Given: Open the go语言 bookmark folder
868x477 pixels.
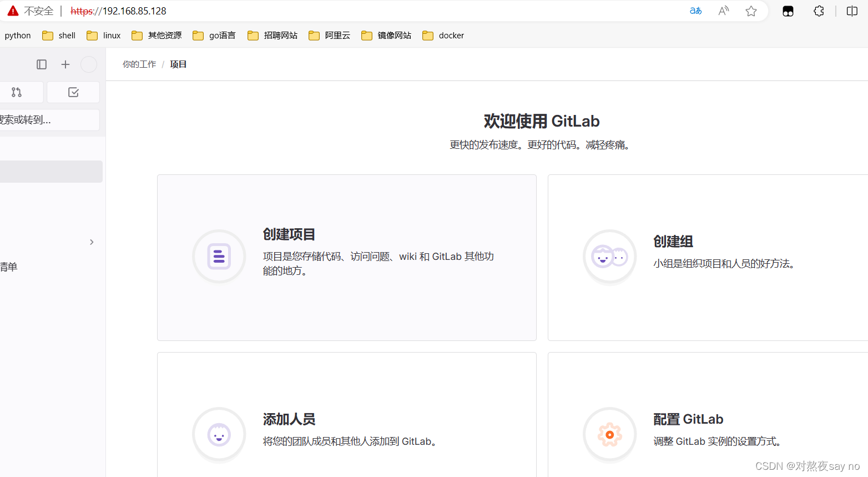Looking at the screenshot, I should 214,36.
